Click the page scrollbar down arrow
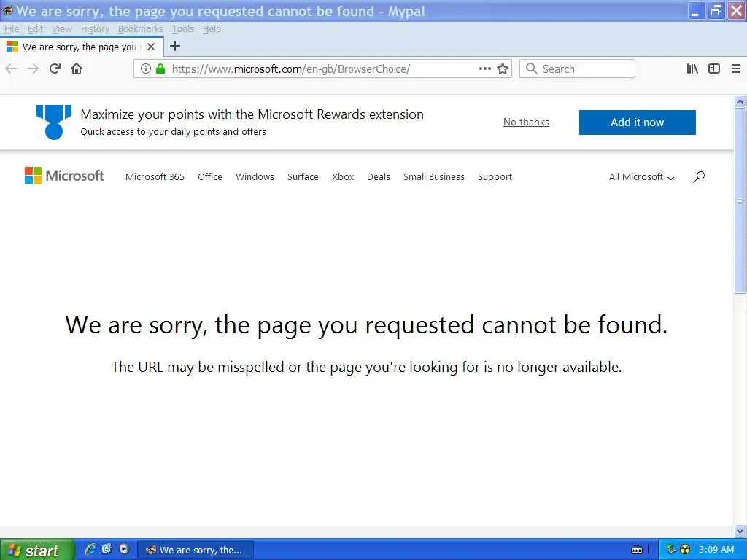 [x=740, y=531]
